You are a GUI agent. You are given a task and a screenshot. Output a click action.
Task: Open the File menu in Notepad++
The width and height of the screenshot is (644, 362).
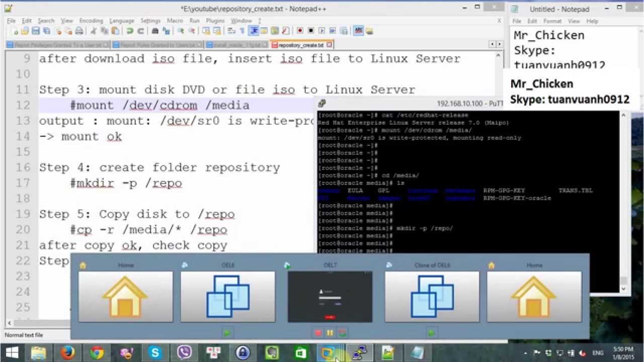pos(11,21)
